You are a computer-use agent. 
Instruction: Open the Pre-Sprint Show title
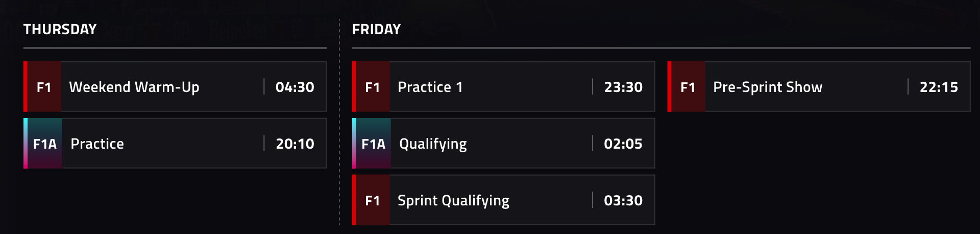768,87
